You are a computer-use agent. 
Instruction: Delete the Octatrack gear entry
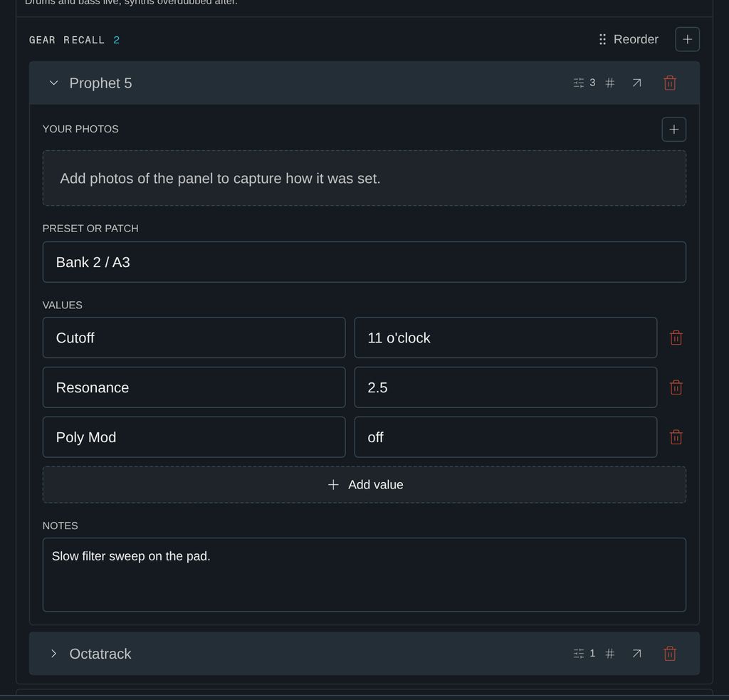(669, 654)
